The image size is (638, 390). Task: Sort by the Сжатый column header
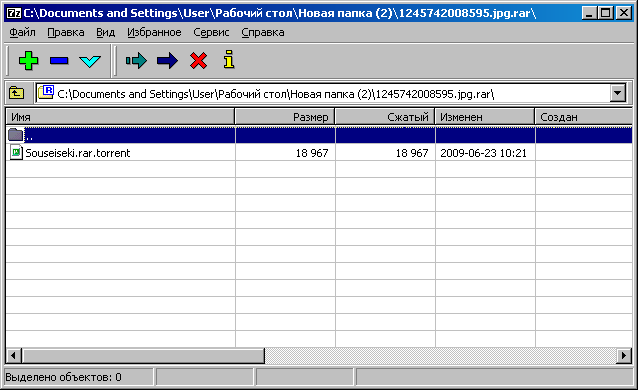click(x=385, y=117)
